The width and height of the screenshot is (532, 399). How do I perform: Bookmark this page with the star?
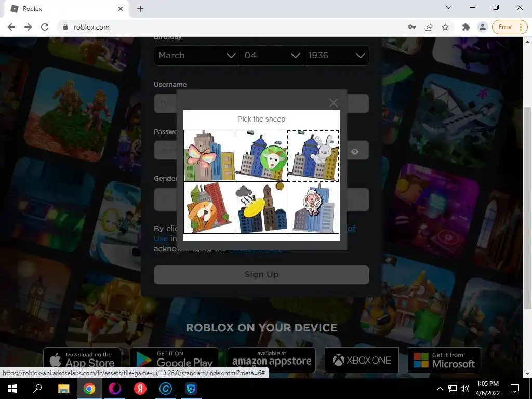[445, 27]
